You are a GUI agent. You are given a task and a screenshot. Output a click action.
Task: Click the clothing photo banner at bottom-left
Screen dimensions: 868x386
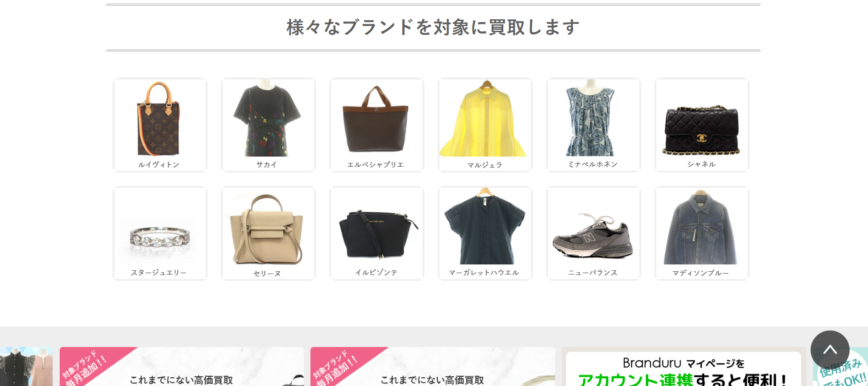point(27,366)
